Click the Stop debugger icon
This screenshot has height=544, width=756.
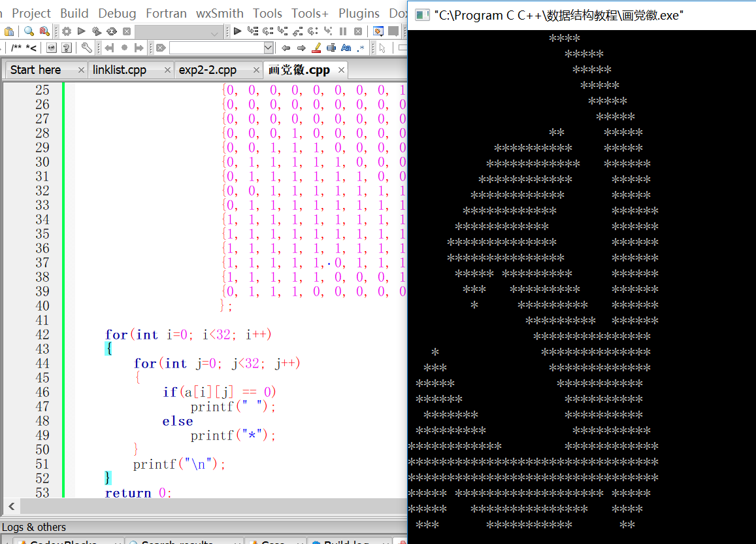point(358,31)
